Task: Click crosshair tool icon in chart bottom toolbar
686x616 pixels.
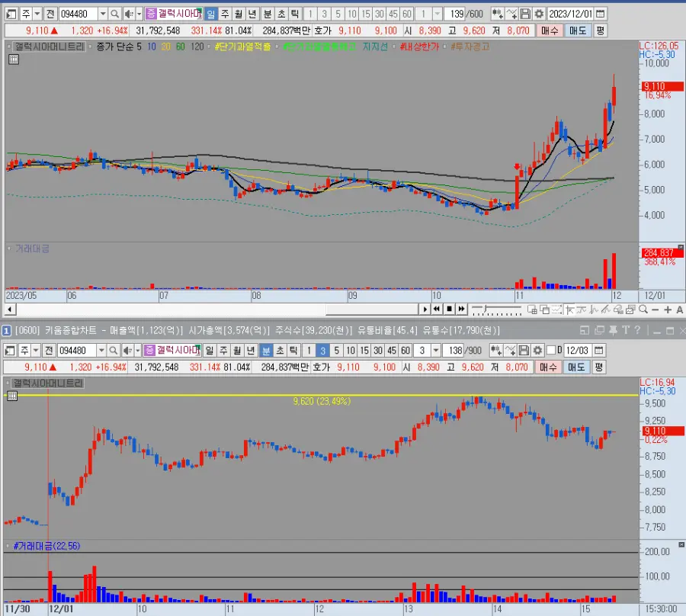Action: tap(569, 310)
